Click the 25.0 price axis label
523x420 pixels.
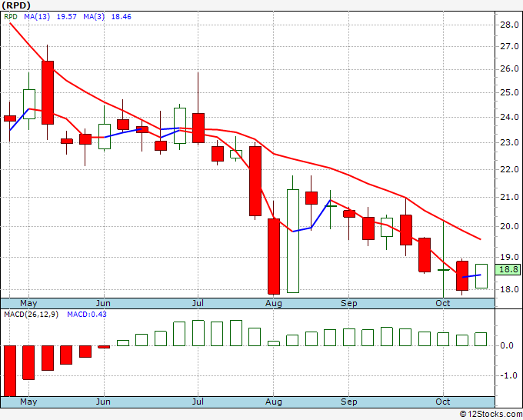tap(509, 92)
